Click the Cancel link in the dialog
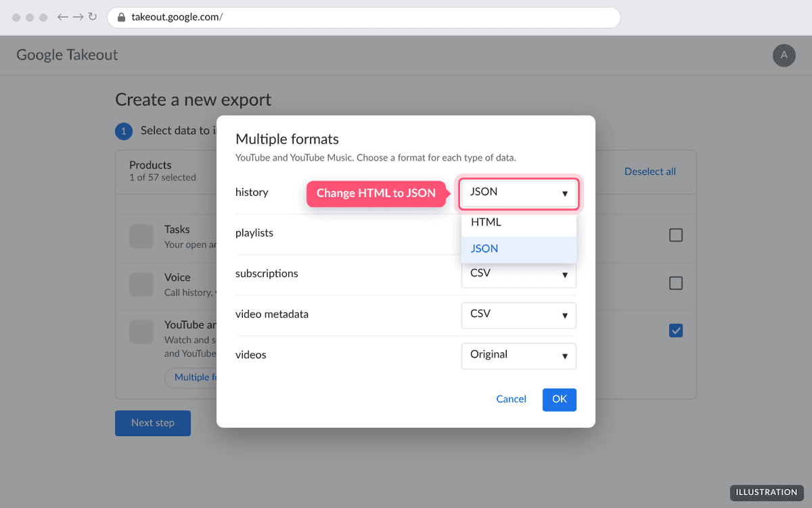812x508 pixels. (x=511, y=400)
